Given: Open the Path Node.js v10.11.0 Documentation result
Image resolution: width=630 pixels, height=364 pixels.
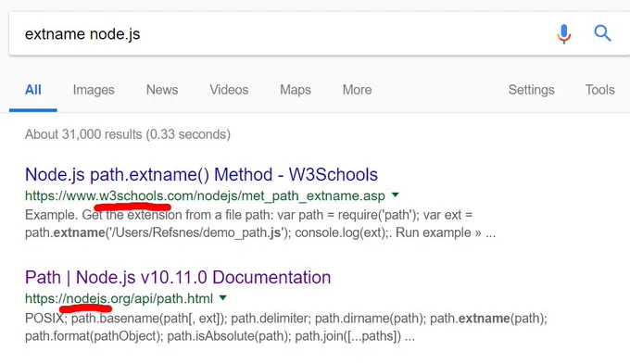Looking at the screenshot, I should [x=178, y=277].
